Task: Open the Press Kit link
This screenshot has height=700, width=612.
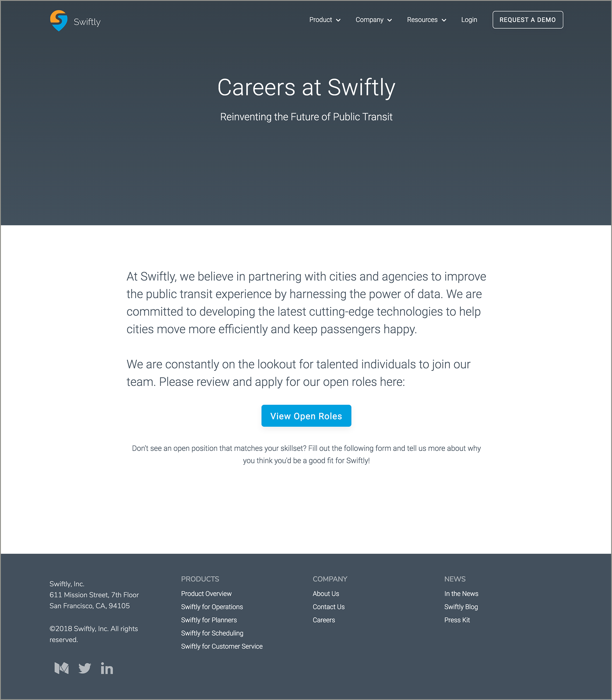Action: (x=457, y=620)
